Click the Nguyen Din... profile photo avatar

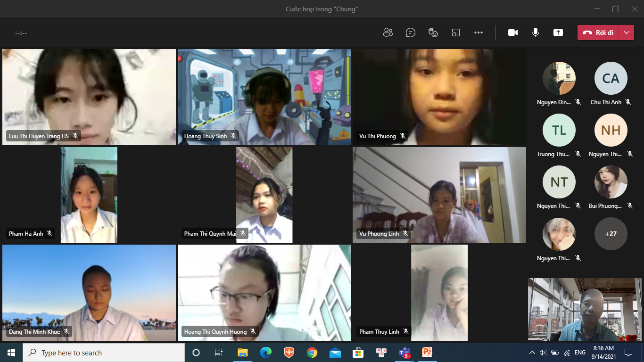(x=559, y=78)
